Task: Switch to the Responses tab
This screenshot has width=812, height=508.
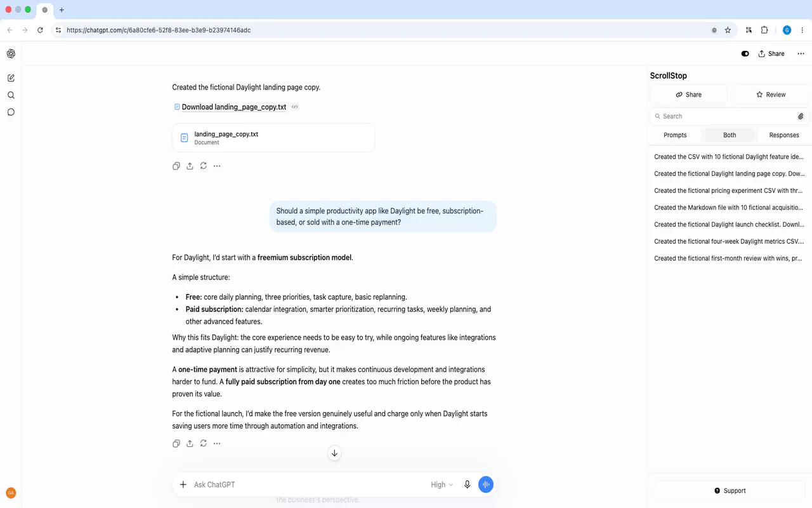Action: (x=784, y=135)
